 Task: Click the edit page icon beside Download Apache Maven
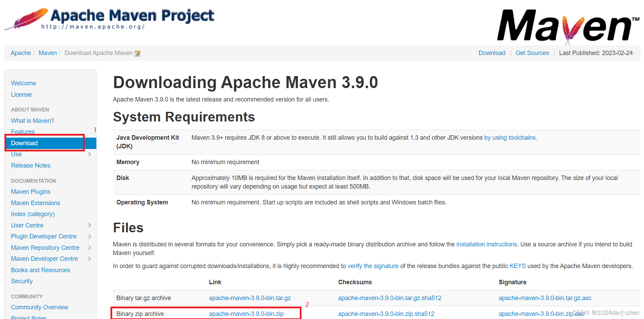(x=137, y=53)
